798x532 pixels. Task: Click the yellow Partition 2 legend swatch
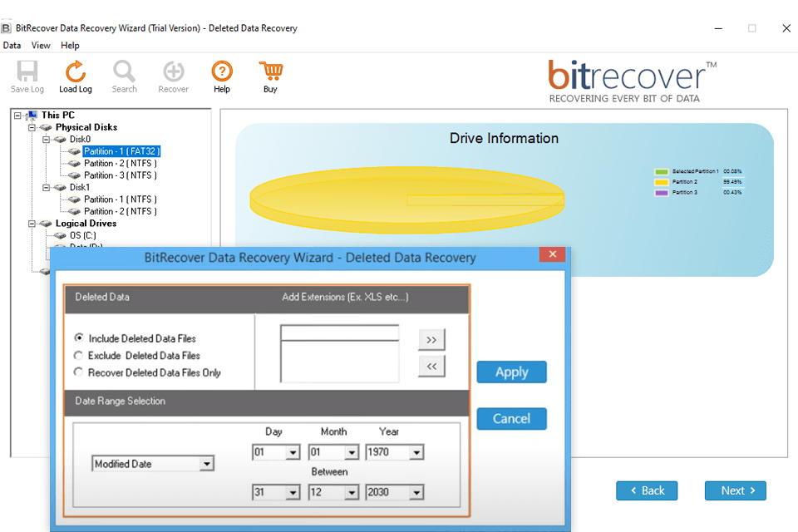coord(661,182)
